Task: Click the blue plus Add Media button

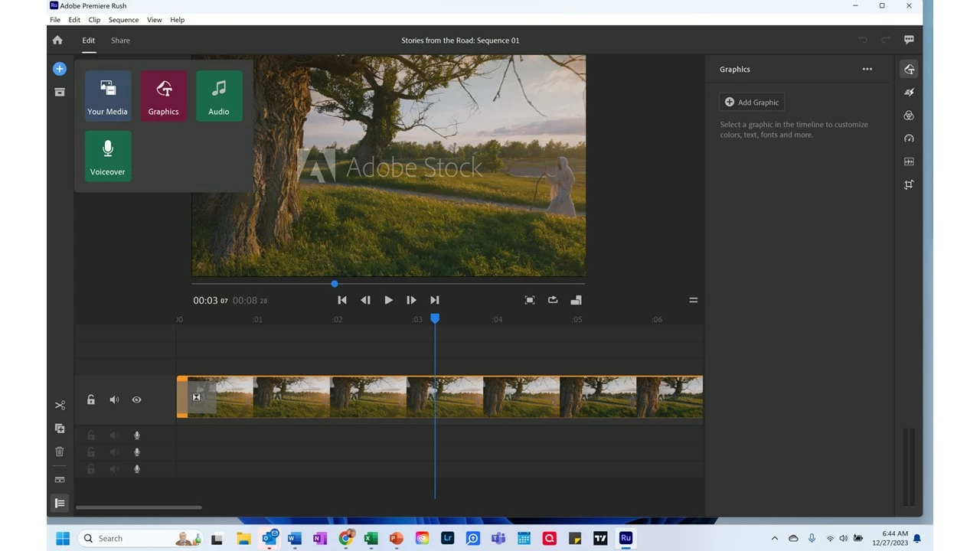Action: coord(59,69)
